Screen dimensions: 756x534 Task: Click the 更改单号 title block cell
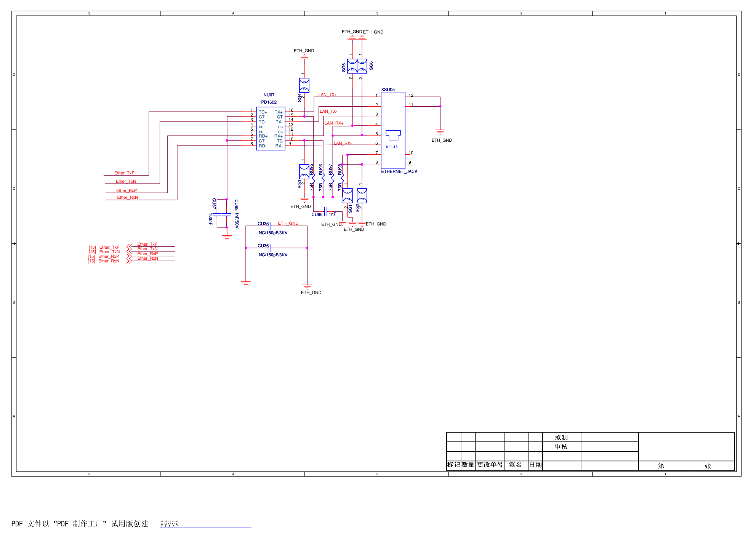490,465
